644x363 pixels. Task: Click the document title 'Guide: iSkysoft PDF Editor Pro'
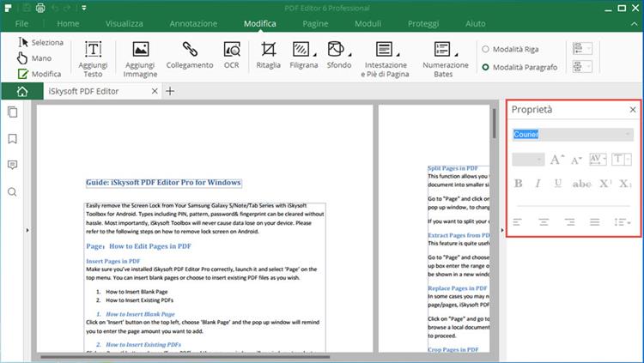point(163,182)
